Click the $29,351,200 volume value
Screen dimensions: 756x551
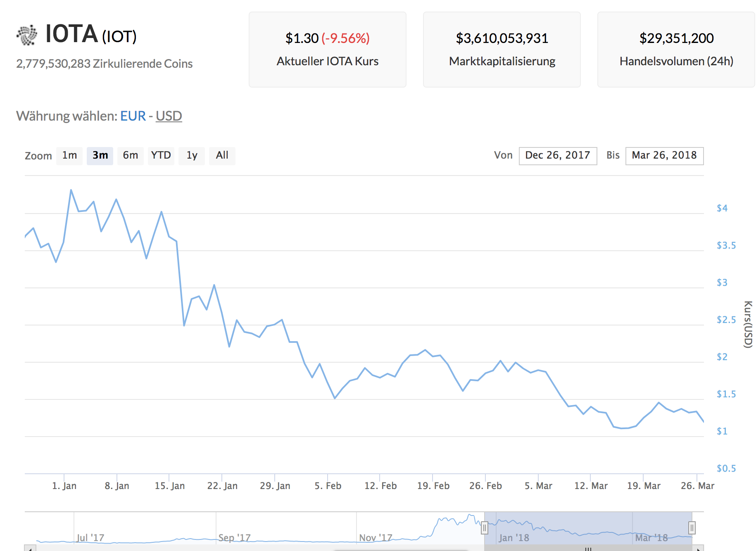coord(676,38)
